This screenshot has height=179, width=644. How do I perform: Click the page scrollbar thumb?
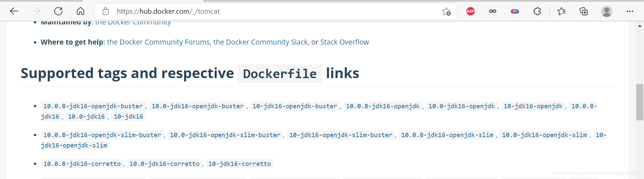(640, 102)
